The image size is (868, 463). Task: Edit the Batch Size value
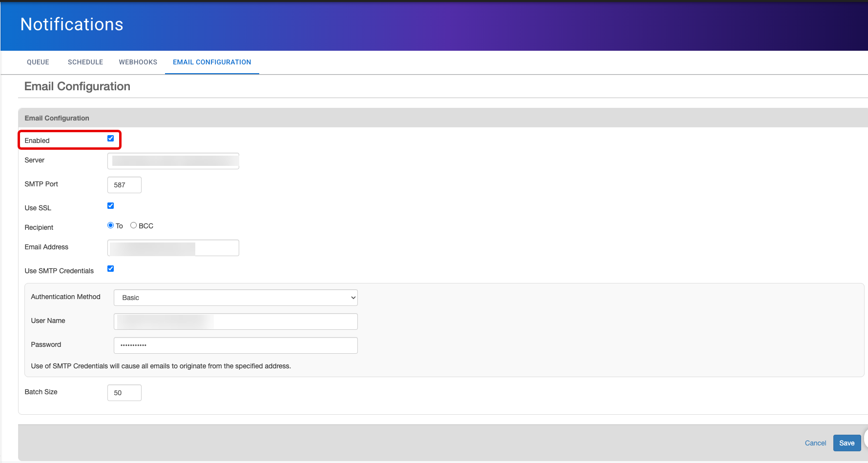point(124,392)
